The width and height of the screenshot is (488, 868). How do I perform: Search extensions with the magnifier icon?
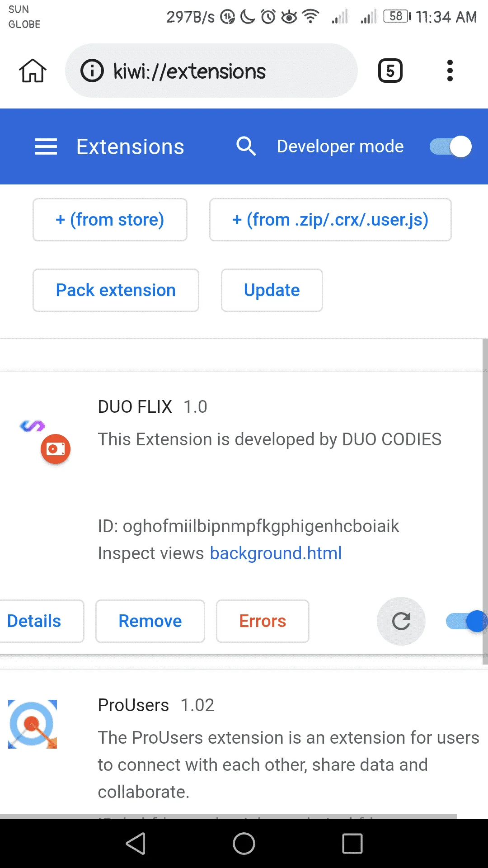coord(246,146)
